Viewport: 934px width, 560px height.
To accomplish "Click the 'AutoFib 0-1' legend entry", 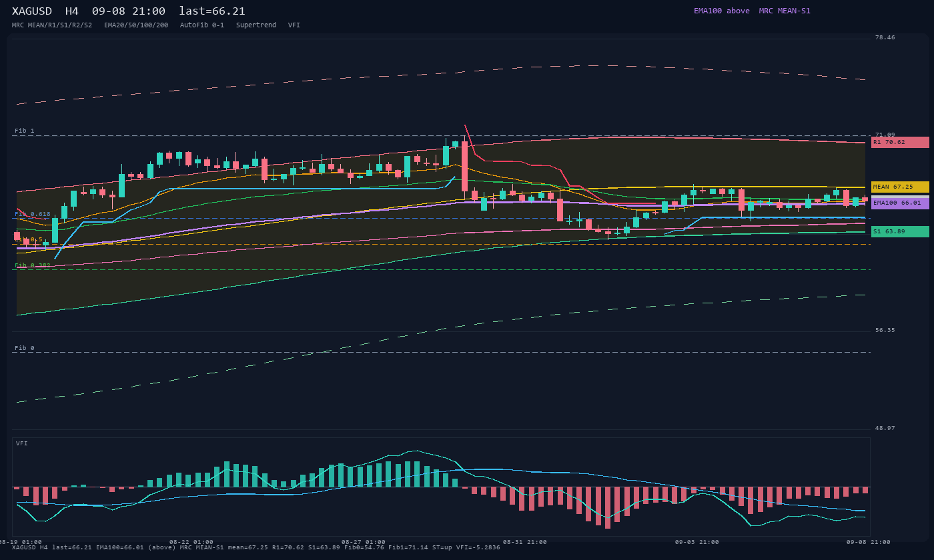I will [x=202, y=25].
